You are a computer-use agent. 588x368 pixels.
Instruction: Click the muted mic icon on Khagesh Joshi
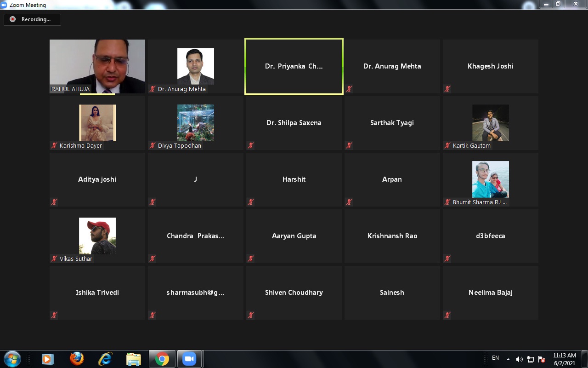click(447, 89)
